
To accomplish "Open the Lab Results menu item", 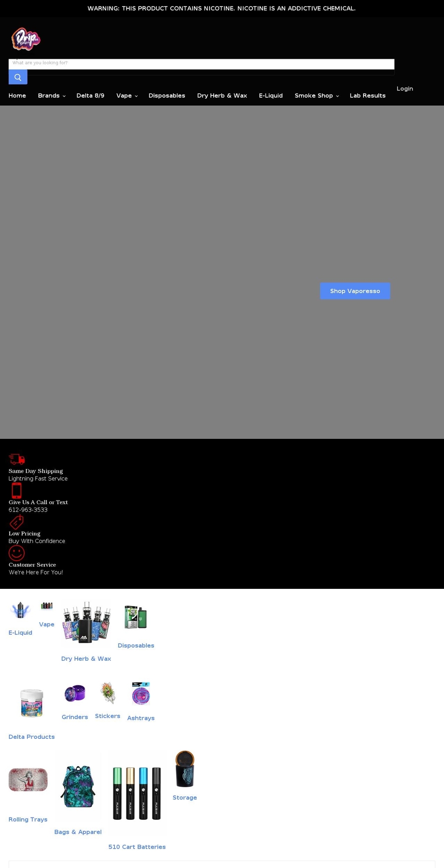I will click(x=368, y=95).
